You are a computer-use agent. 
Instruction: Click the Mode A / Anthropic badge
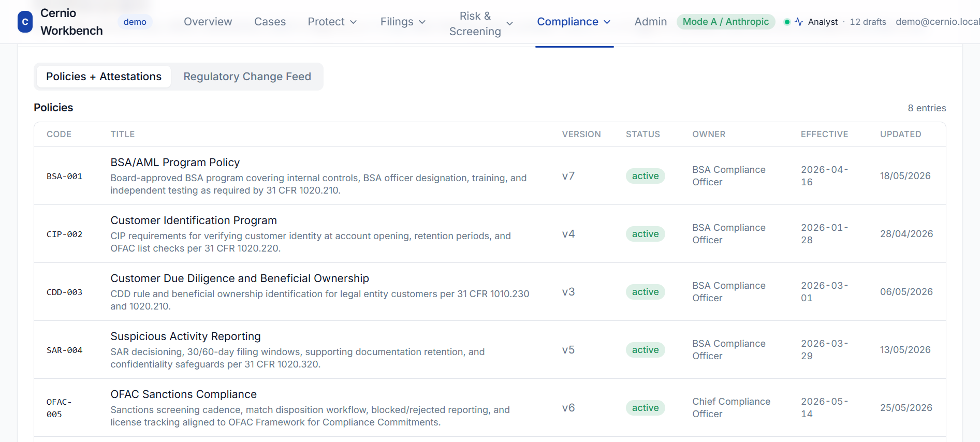(x=726, y=22)
